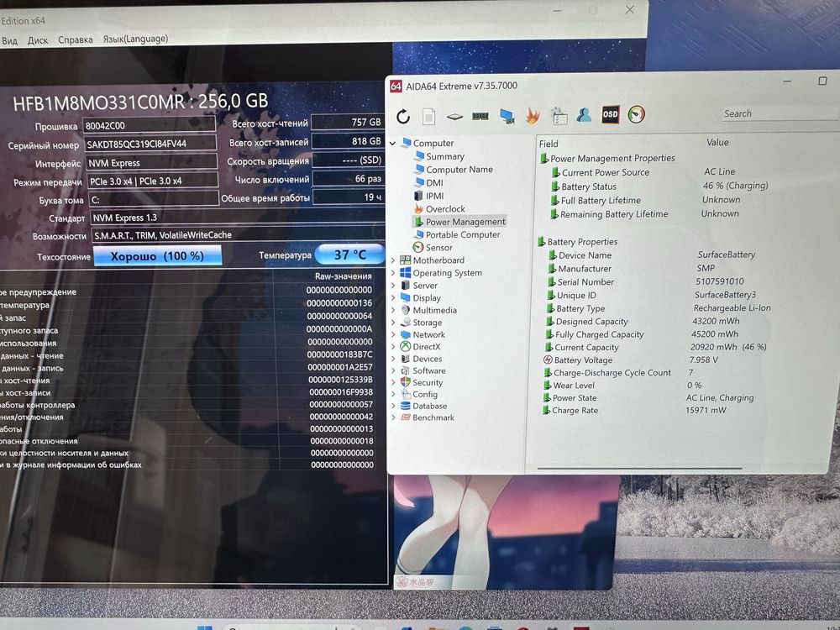Select the Designed Capacity row
The image size is (840, 630).
point(643,322)
